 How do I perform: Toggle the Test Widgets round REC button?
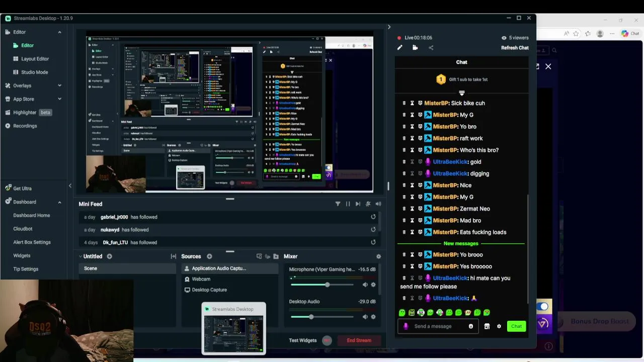coord(327,340)
